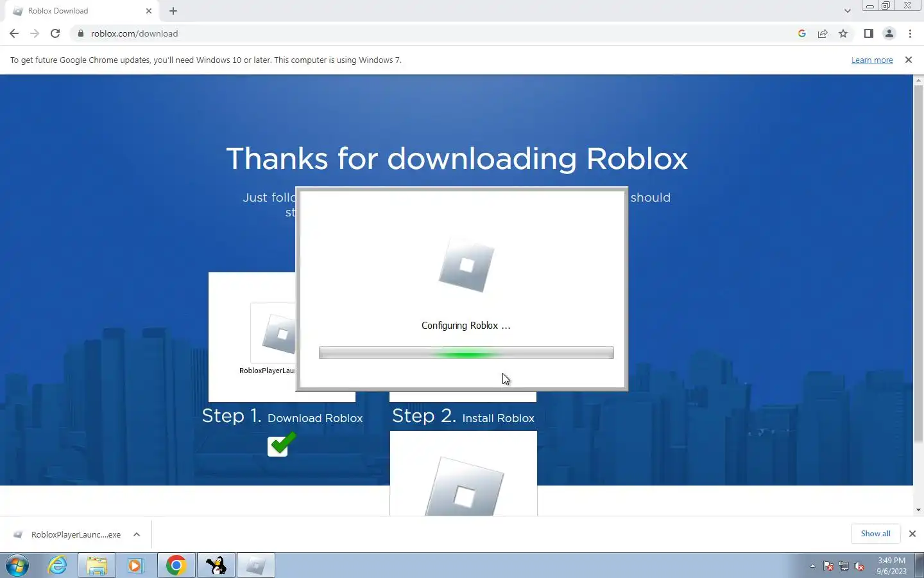Open a new tab
The image size is (924, 578).
pyautogui.click(x=173, y=11)
